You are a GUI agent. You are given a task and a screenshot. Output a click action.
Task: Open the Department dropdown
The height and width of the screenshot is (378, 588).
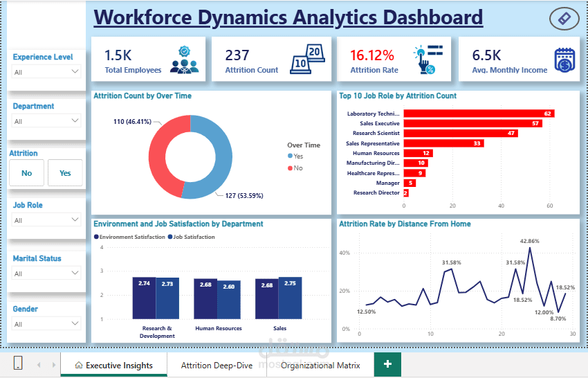pyautogui.click(x=46, y=121)
